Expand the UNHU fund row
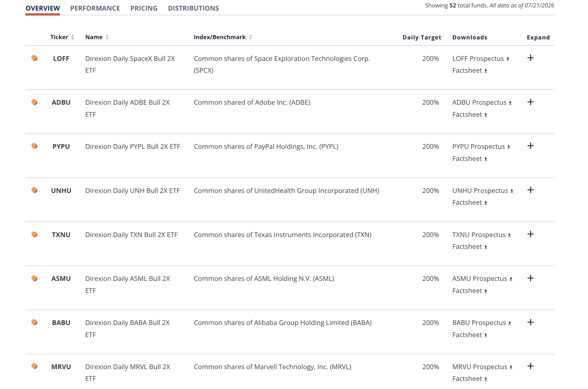 click(x=531, y=190)
